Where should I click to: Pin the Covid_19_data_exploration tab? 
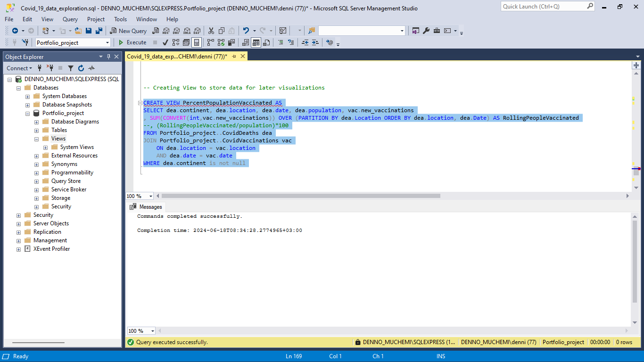234,56
